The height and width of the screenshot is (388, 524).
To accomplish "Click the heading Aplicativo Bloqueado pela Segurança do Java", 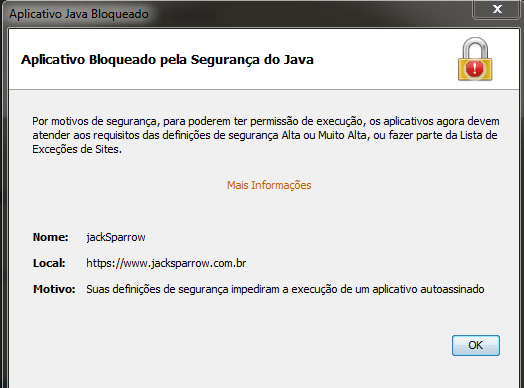I will tap(167, 60).
